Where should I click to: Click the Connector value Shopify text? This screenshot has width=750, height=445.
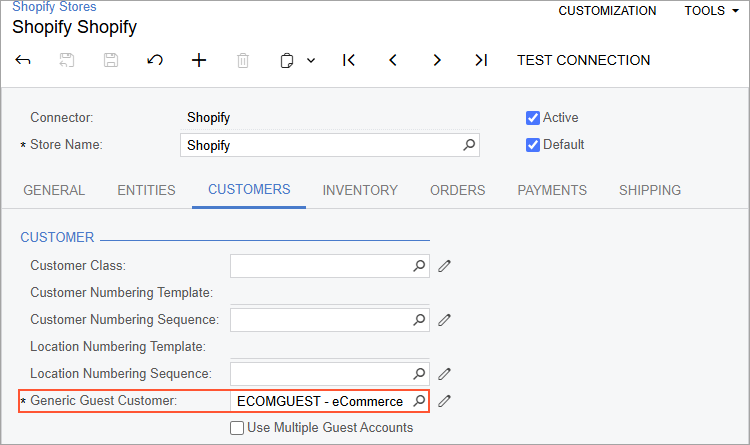click(209, 118)
